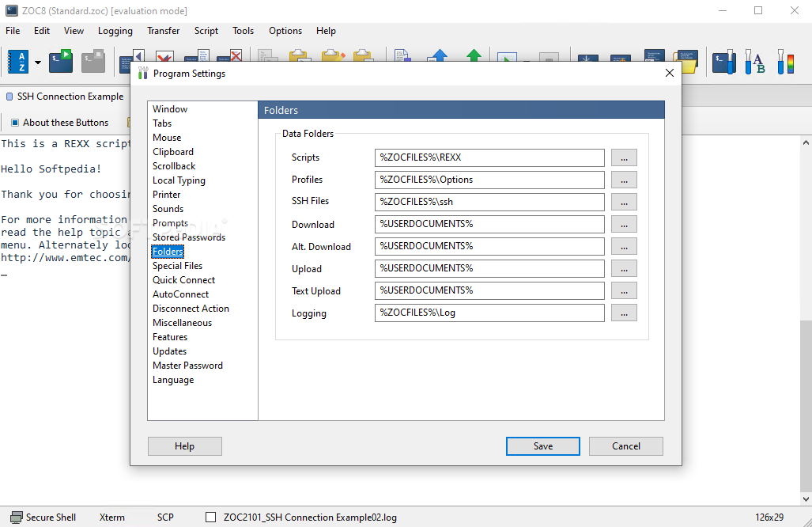Open the A-Z host directory icon
The width and height of the screenshot is (812, 527).
click(x=18, y=62)
